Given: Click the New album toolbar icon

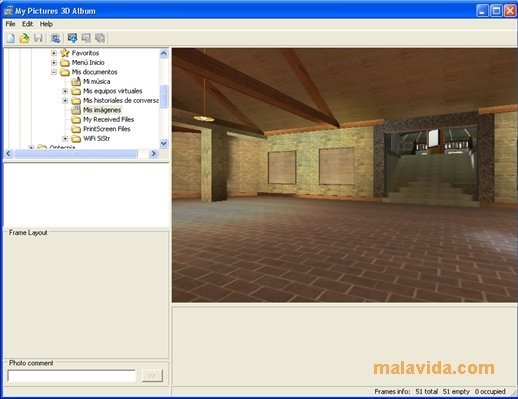Looking at the screenshot, I should click(x=11, y=38).
